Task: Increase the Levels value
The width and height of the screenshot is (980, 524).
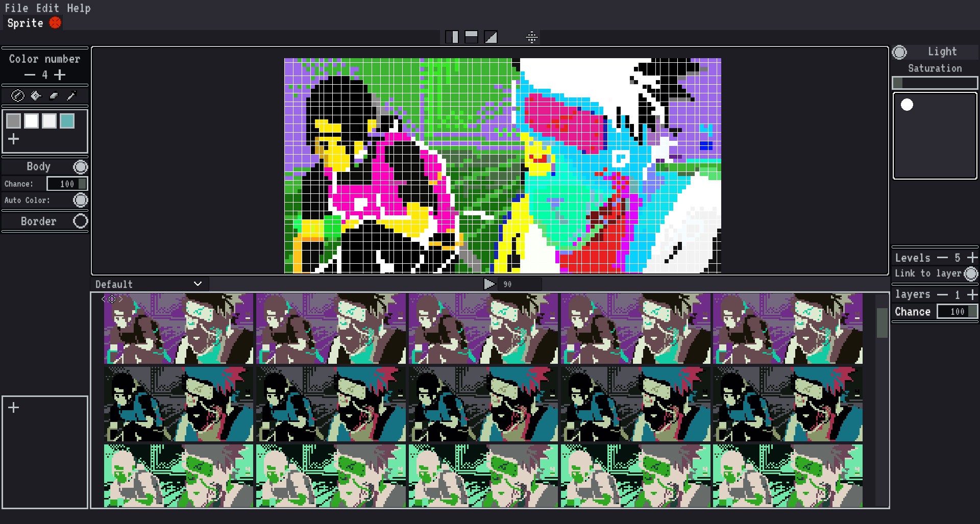Action: tap(972, 258)
